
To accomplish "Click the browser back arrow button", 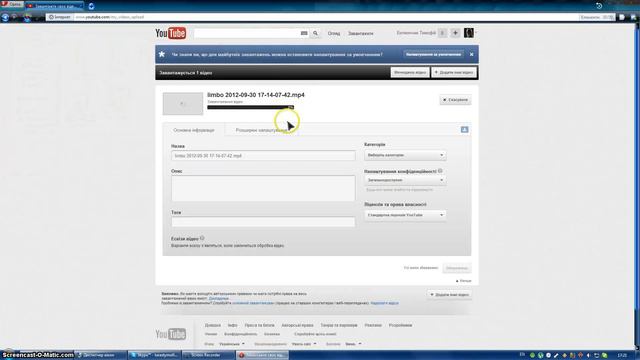I will [x=5, y=17].
